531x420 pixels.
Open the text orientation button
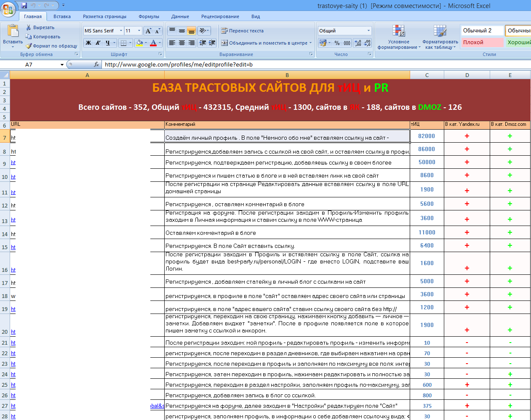pyautogui.click(x=205, y=31)
